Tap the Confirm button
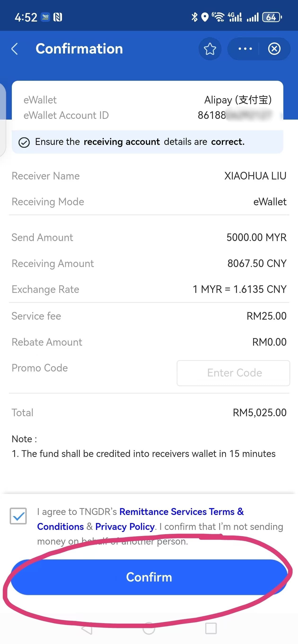 coord(149,577)
